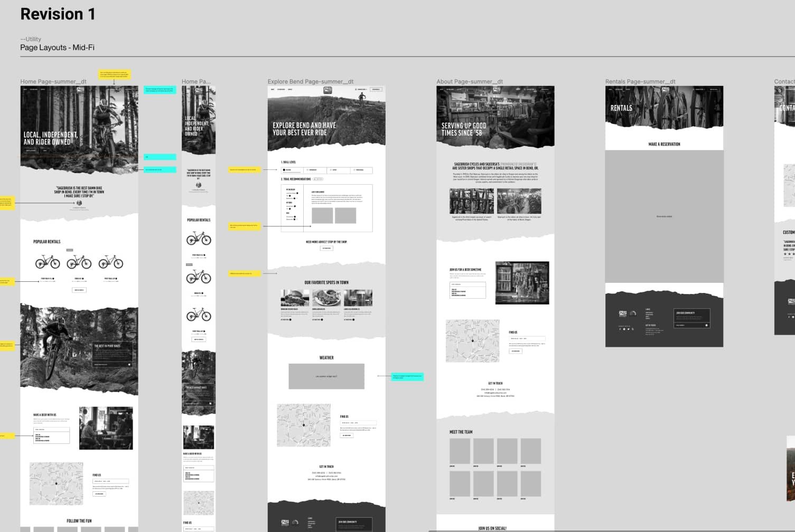
Task: Click the Facebook icon in the Rentals footer
Action: click(x=620, y=329)
